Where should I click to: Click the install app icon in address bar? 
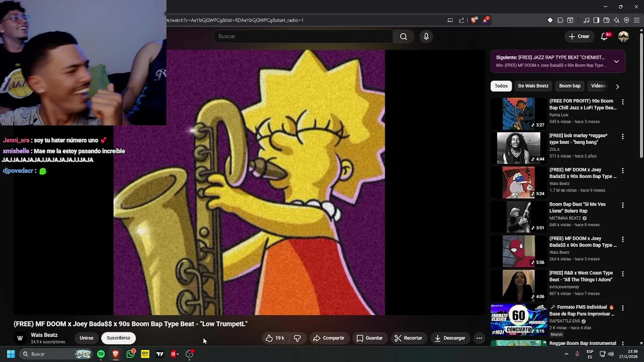(x=450, y=20)
